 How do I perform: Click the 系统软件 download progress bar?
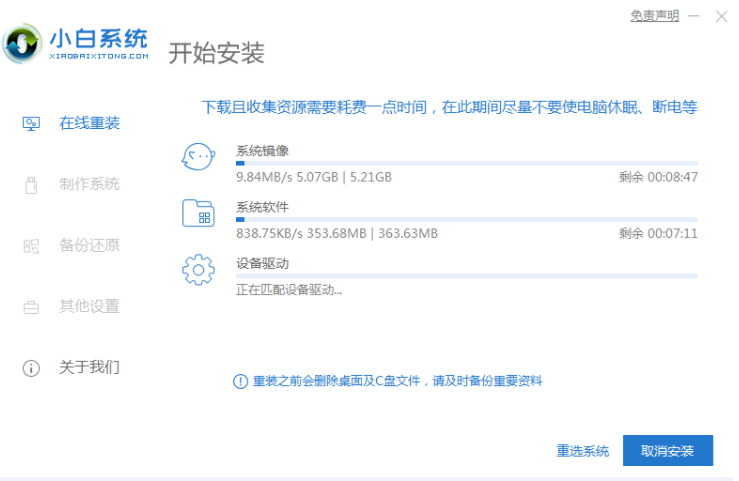click(x=466, y=218)
